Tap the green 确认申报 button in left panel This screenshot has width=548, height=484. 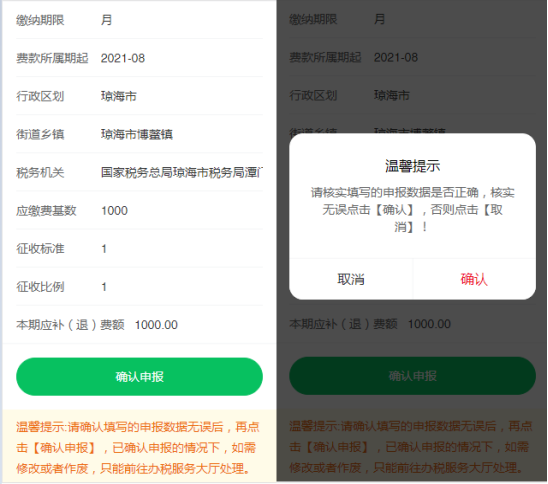click(x=139, y=376)
